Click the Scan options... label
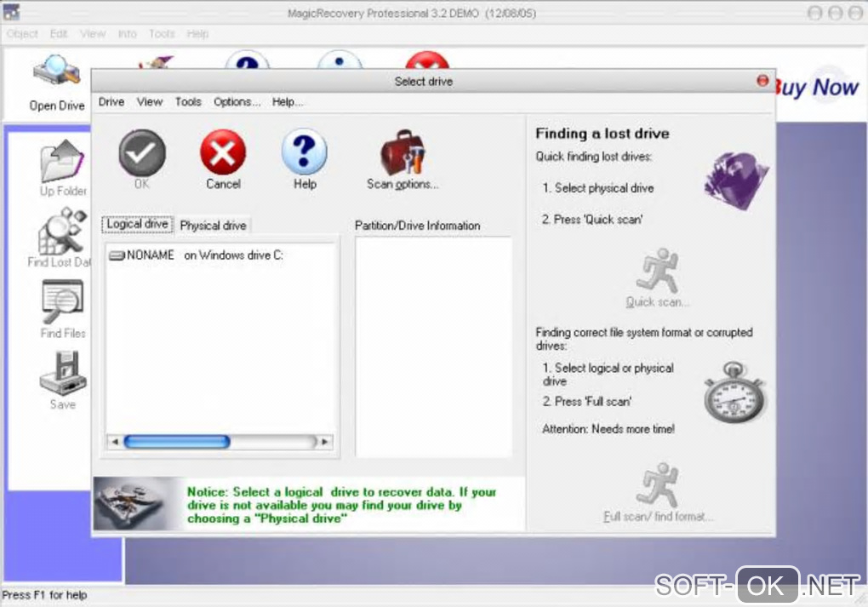The width and height of the screenshot is (868, 607). tap(403, 185)
